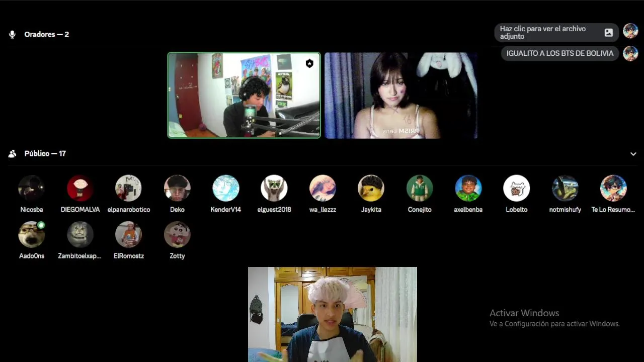
Task: Open elguest2018's avatar
Action: (x=274, y=188)
